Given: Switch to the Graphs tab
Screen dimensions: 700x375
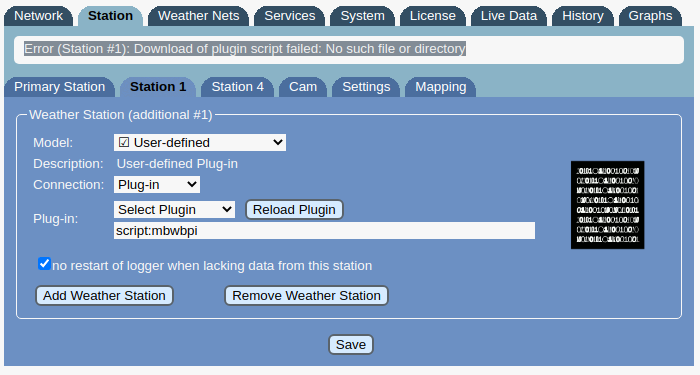Looking at the screenshot, I should coord(650,16).
